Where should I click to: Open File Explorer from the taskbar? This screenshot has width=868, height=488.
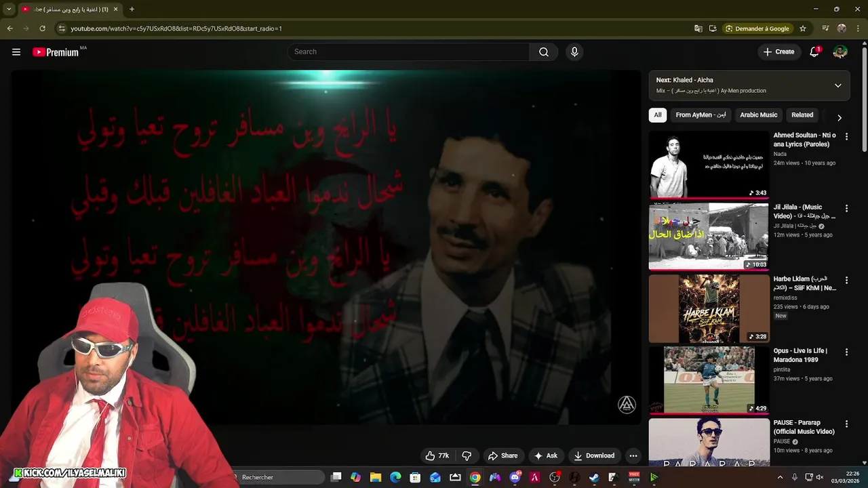[376, 477]
